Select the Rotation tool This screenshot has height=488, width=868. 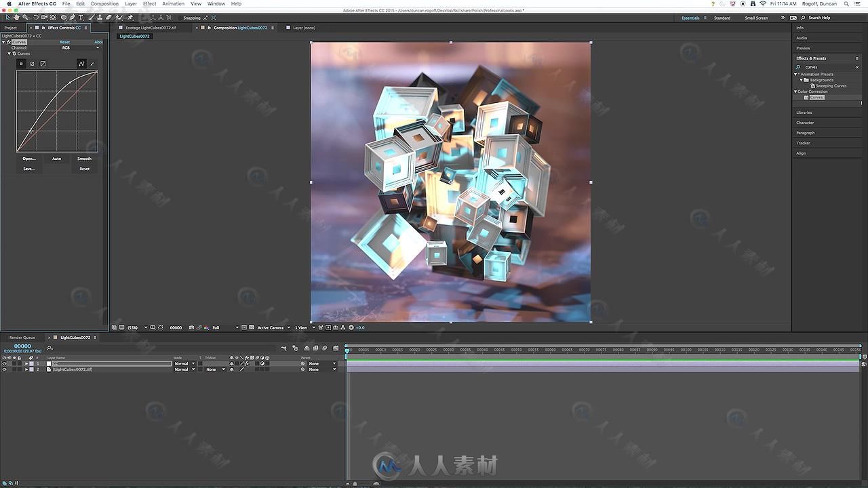[x=35, y=17]
